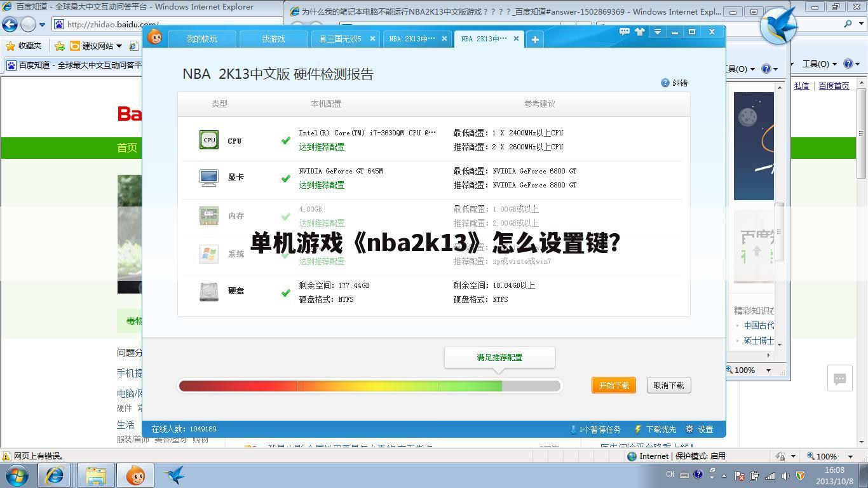Image resolution: width=868 pixels, height=488 pixels.
Task: Click the hardware score color bar
Action: click(x=370, y=386)
